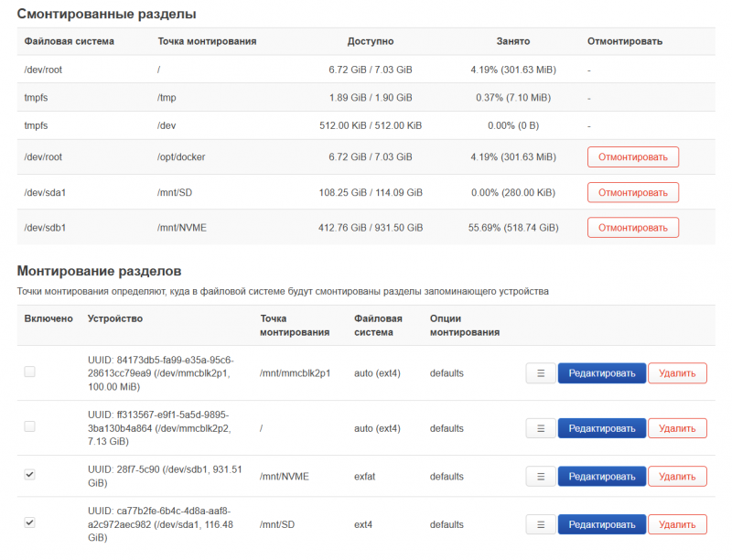Enable the /mnt/mmcblk2p1 mount checkbox

(30, 372)
